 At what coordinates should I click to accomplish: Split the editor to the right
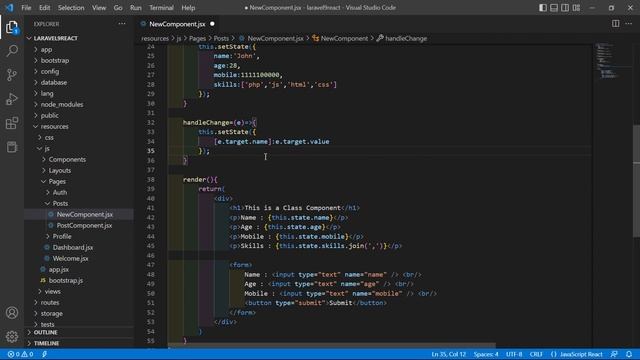615,24
